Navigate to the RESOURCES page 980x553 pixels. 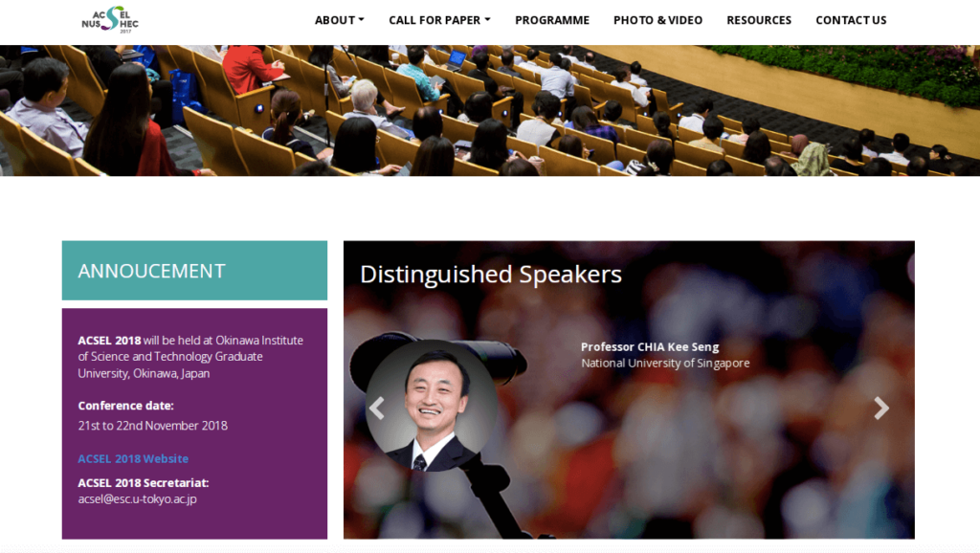tap(759, 20)
